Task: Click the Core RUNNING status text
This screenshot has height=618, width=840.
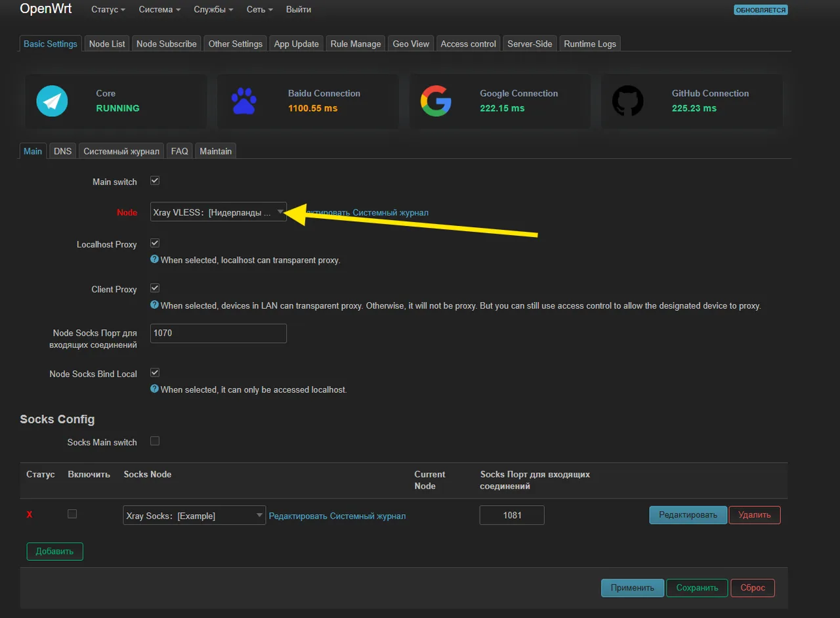Action: (117, 108)
